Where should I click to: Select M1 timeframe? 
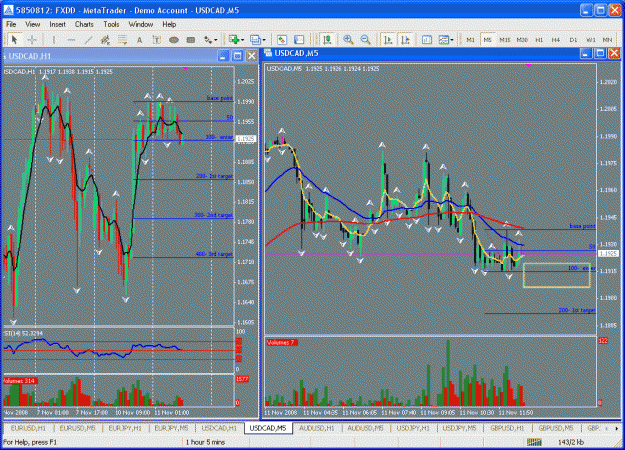point(471,40)
